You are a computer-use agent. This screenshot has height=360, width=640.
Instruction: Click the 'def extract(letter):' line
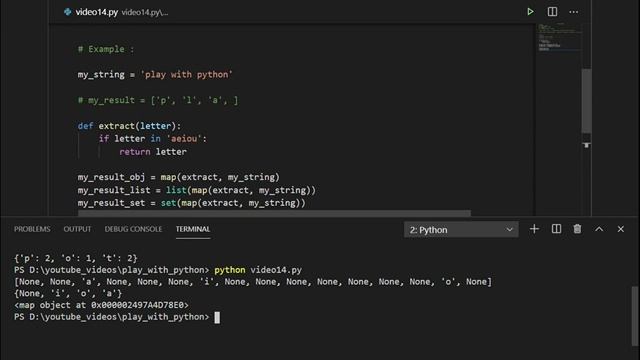[x=129, y=126]
